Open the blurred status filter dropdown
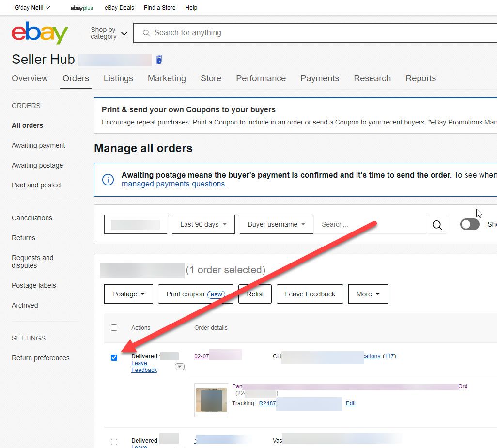The width and height of the screenshot is (497, 448). pos(135,224)
